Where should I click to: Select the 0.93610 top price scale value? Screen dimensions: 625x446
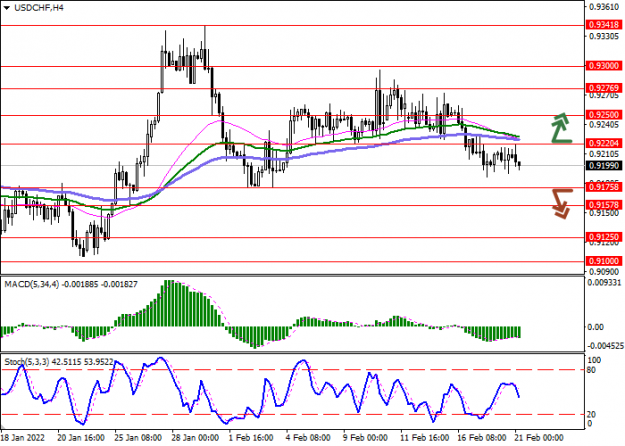point(605,7)
